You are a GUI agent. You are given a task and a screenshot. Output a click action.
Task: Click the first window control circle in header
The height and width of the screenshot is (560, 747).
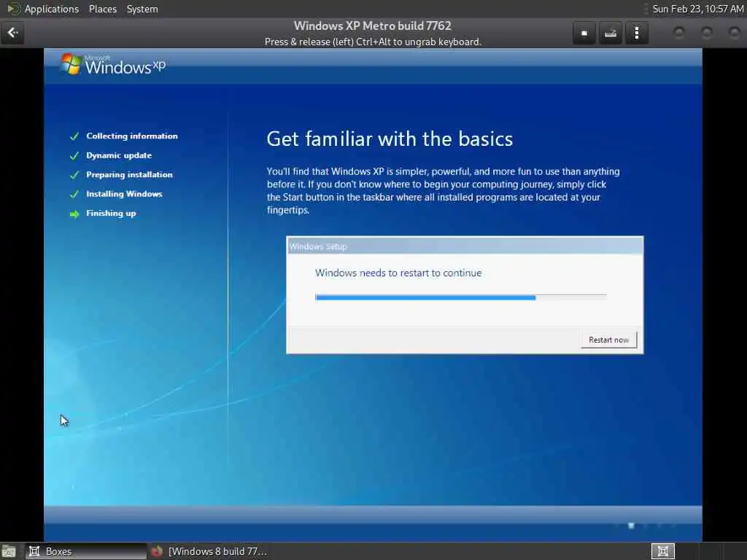click(679, 32)
